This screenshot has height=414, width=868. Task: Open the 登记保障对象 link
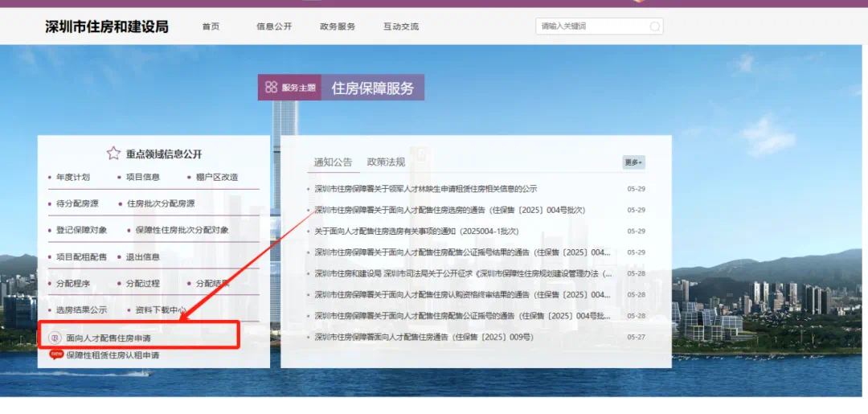[82, 230]
